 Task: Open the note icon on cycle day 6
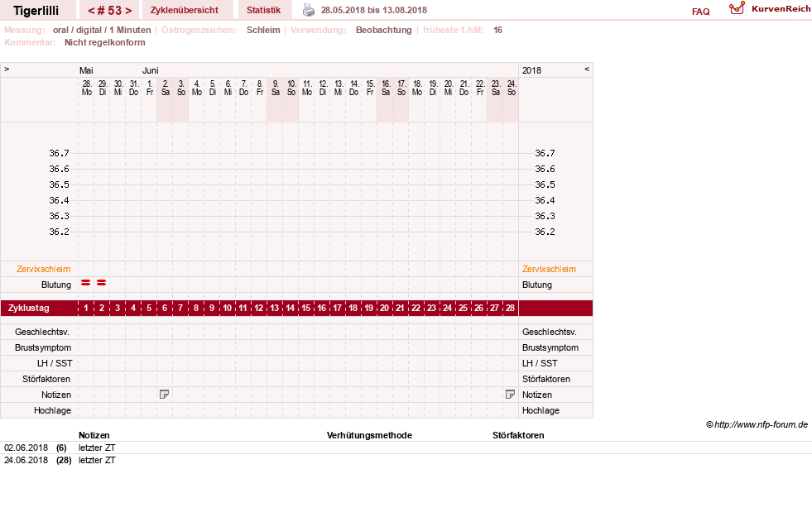click(164, 395)
